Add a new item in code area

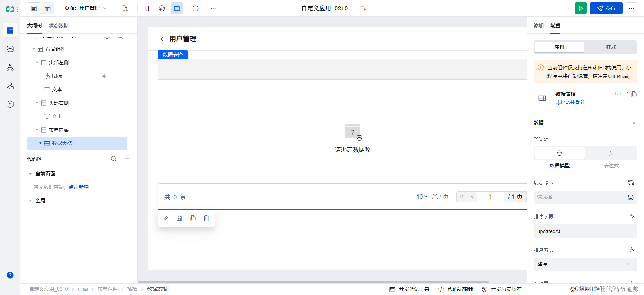127,159
